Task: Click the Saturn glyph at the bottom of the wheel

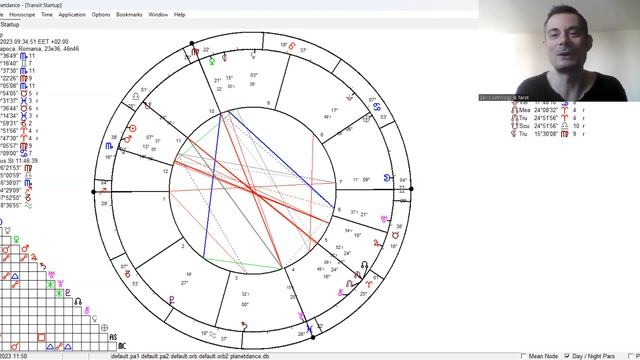Action: click(x=244, y=325)
